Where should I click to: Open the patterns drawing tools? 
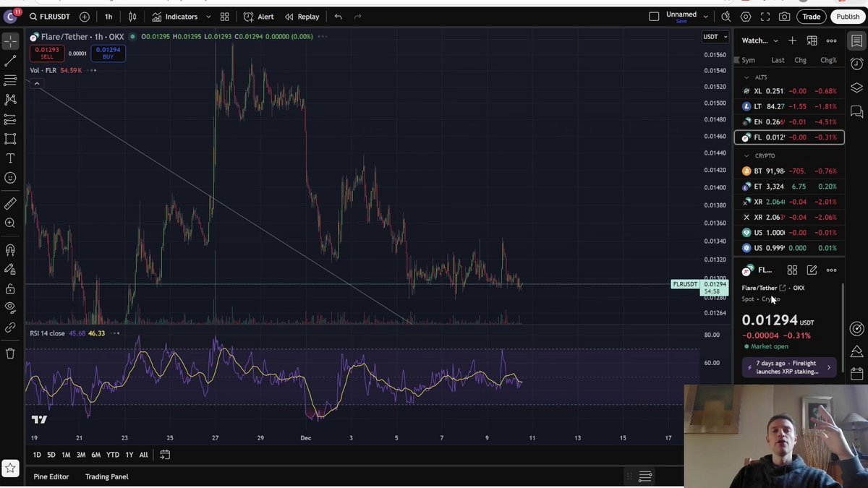[x=10, y=100]
